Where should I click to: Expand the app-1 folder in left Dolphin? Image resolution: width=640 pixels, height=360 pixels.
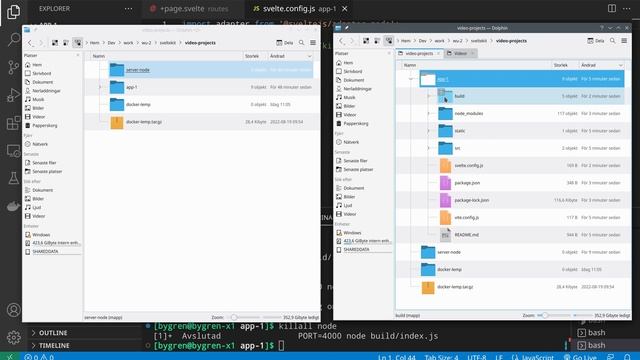pyautogui.click(x=100, y=87)
